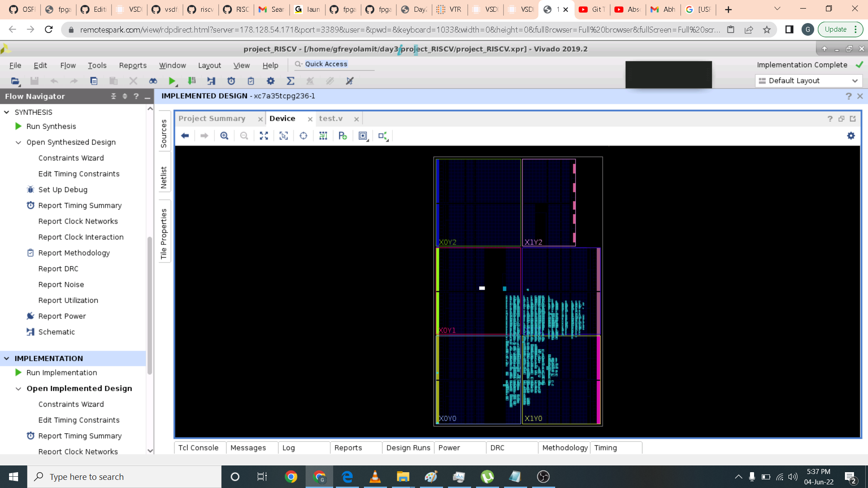Collapse all items in Flow Navigator
The height and width of the screenshot is (488, 868).
pos(113,96)
